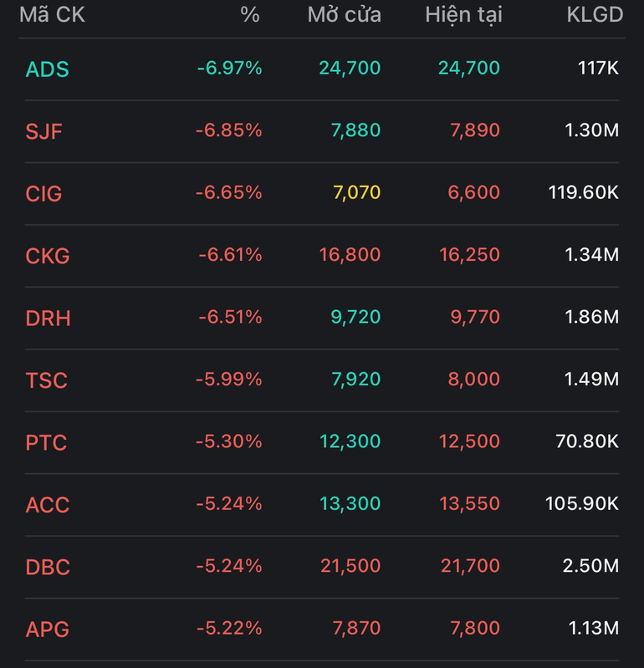Open the PTC stock ticker
This screenshot has width=644, height=668.
click(46, 442)
